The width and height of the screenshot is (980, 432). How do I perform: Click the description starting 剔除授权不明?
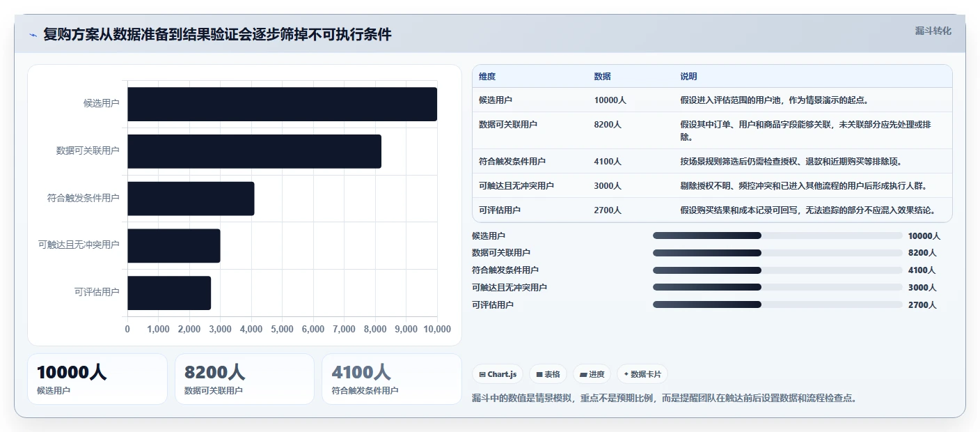coord(804,186)
